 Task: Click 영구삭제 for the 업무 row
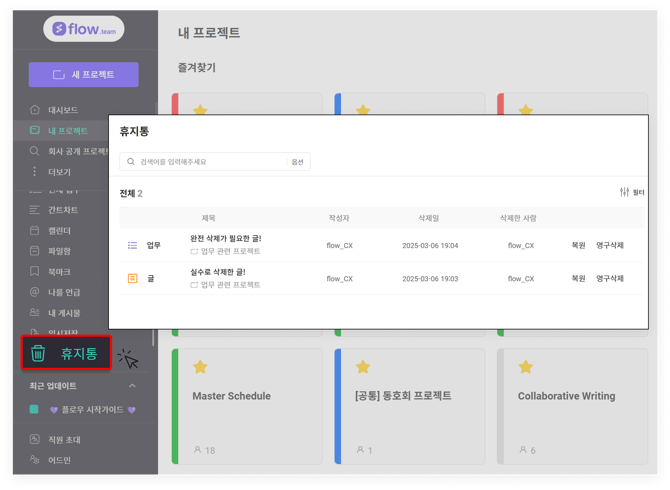[x=609, y=245]
